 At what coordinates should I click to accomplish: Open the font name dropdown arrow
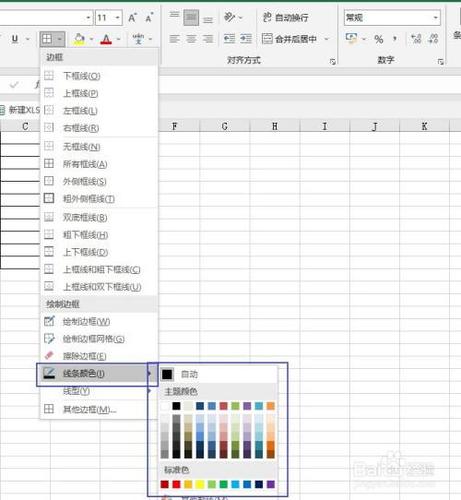click(88, 17)
